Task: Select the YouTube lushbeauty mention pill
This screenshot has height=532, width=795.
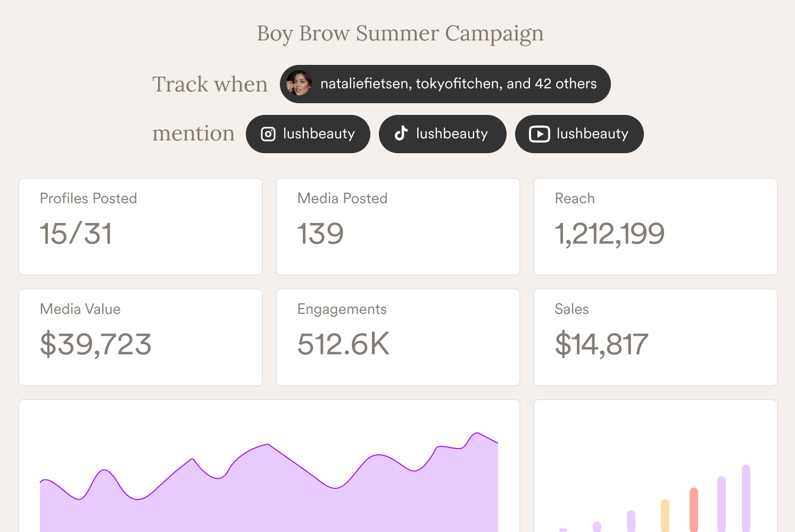Action: coord(579,134)
